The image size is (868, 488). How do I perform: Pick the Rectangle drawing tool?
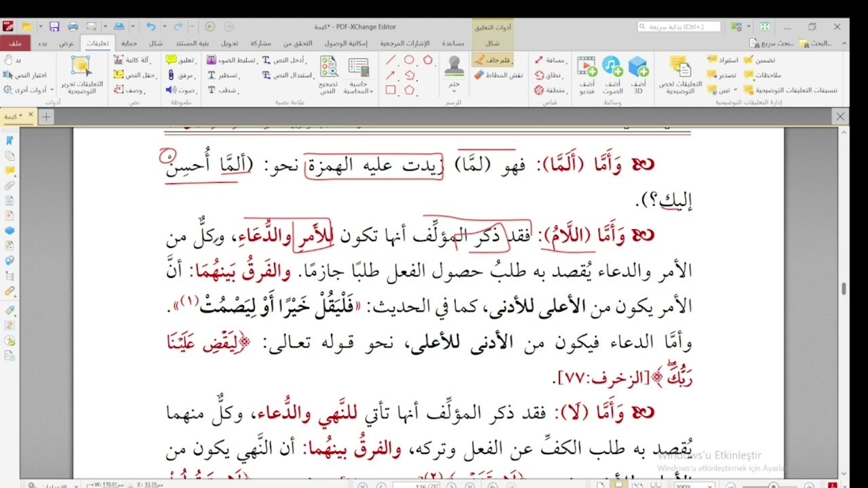click(x=391, y=89)
